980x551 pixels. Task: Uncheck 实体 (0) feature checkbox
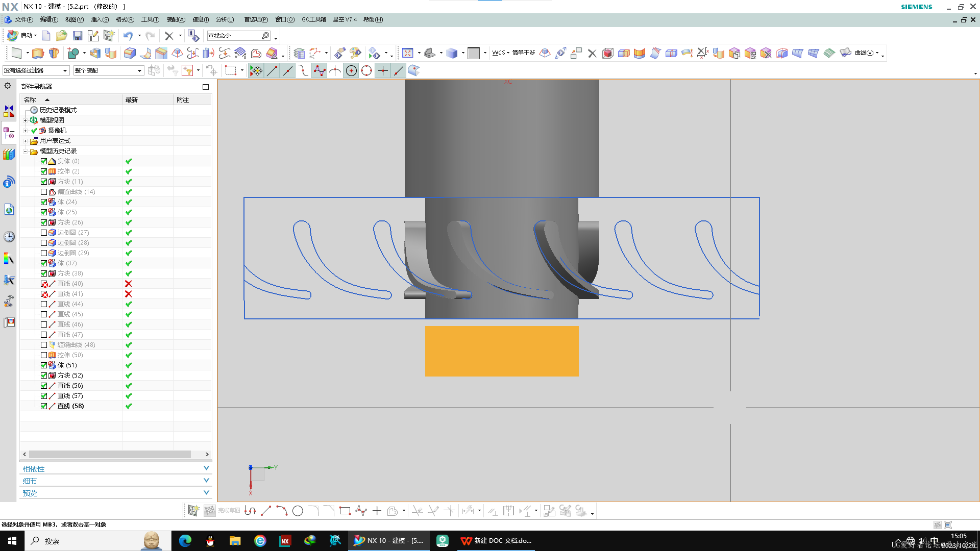[44, 161]
